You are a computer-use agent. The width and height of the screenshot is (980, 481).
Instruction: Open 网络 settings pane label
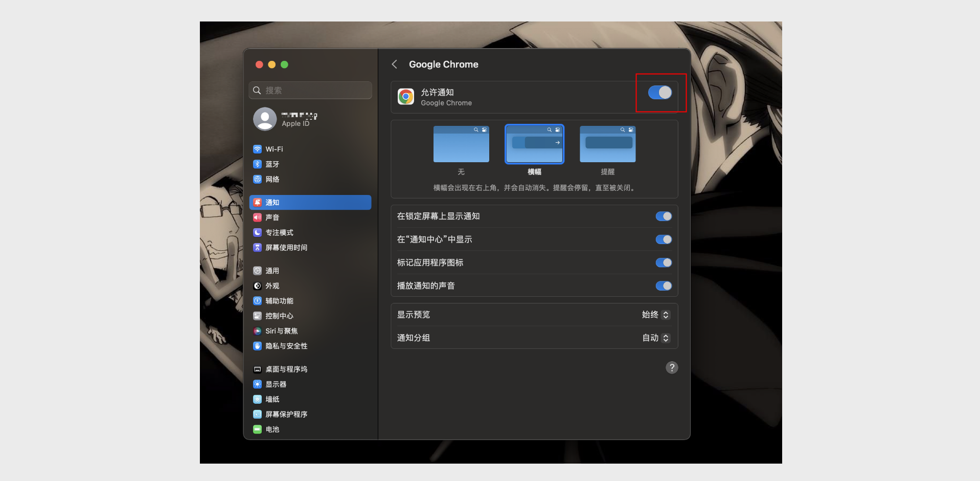(x=272, y=180)
